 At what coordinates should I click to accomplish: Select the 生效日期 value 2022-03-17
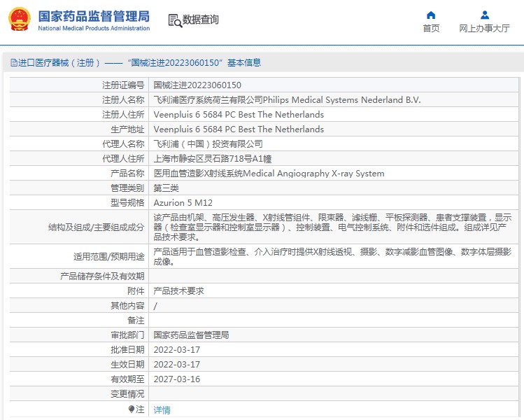pos(177,365)
